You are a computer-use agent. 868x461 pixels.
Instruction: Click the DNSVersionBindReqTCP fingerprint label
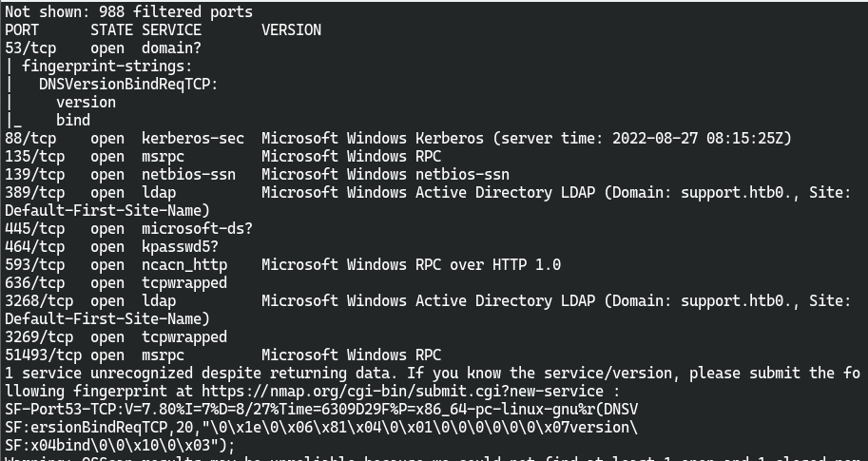coord(128,84)
